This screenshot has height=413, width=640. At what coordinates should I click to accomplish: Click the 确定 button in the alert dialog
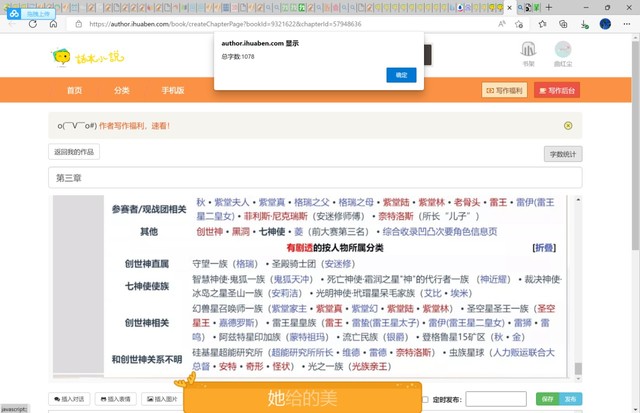pos(401,75)
